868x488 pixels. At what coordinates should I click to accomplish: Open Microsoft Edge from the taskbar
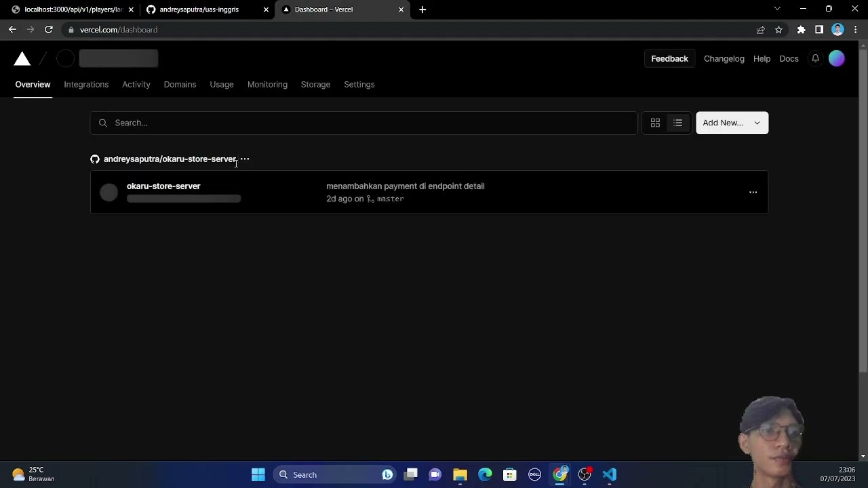[x=485, y=475]
